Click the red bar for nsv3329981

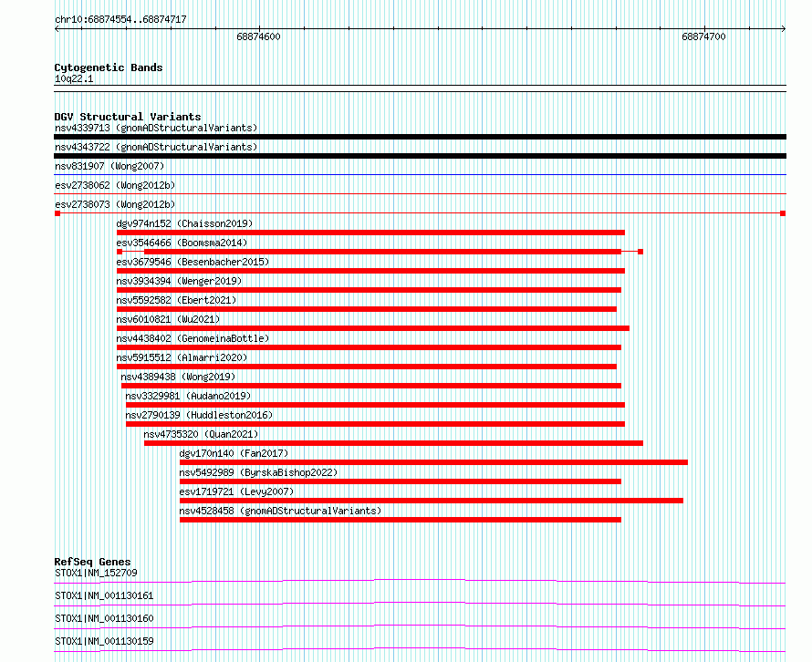pyautogui.click(x=376, y=405)
